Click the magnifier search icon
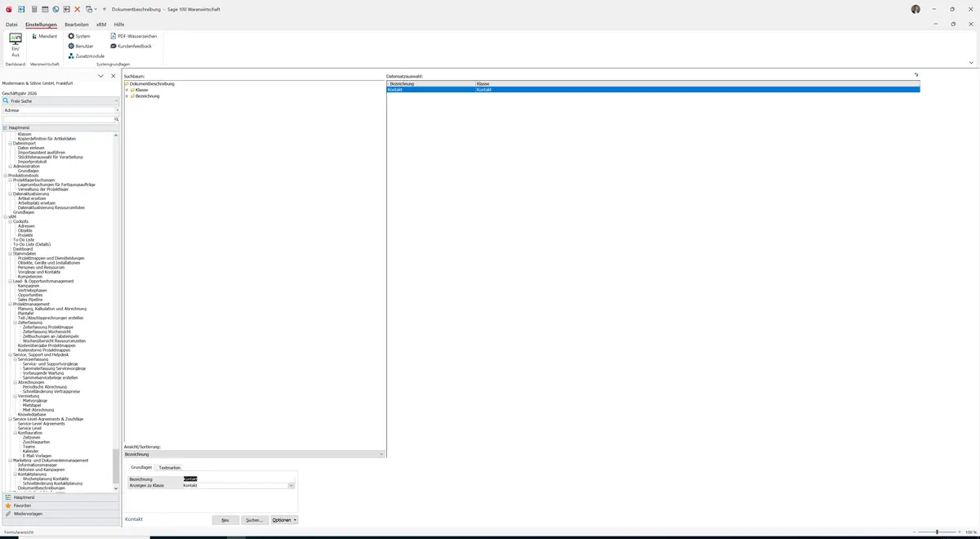The width and height of the screenshot is (980, 539). [x=117, y=119]
